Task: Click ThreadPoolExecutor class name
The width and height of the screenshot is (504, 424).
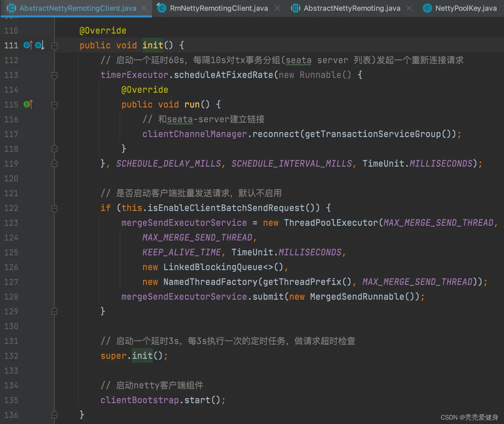Action: (331, 222)
